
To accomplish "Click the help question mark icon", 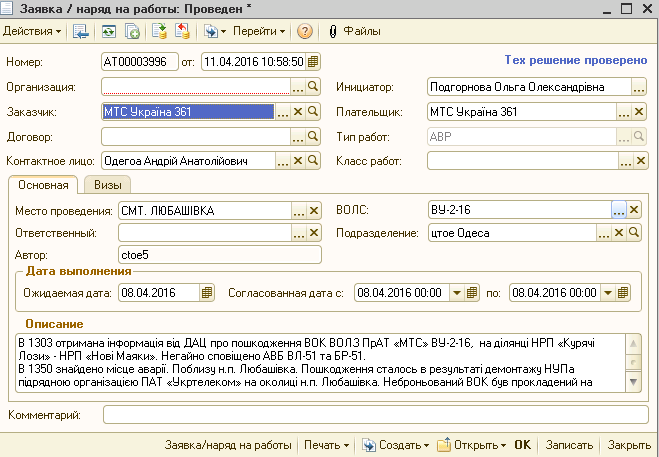I will pos(304,32).
